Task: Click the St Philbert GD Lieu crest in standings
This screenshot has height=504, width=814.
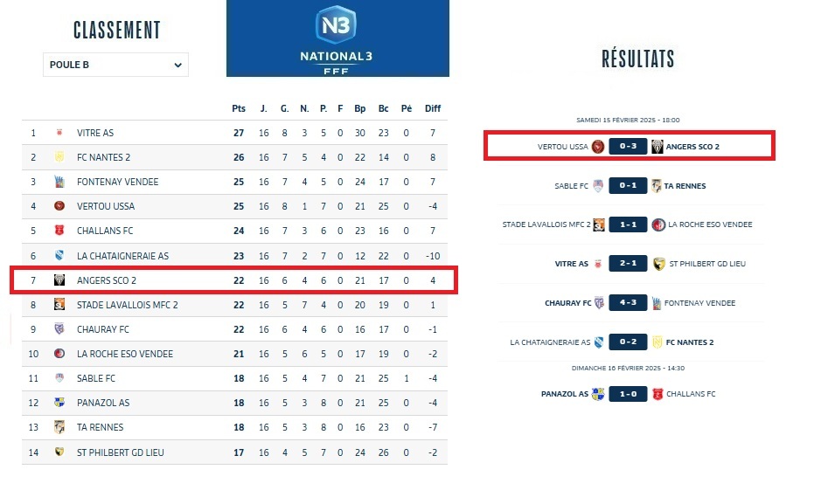Action: 59,452
